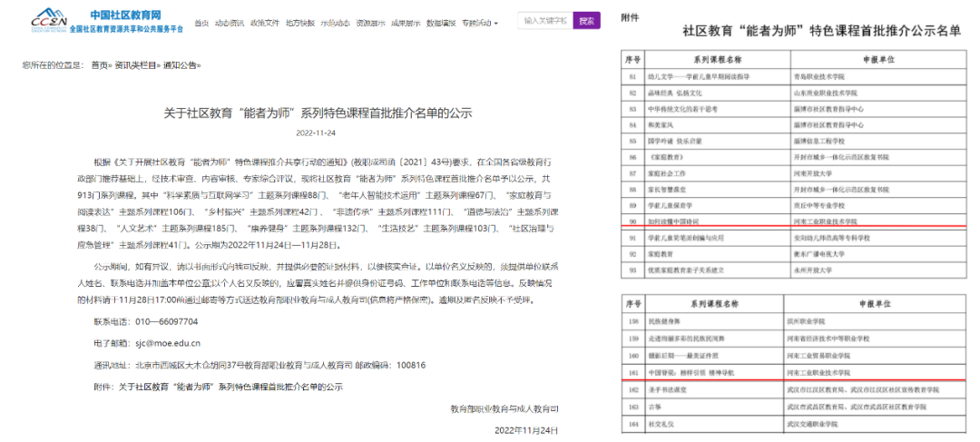This screenshot has height=442, width=980.
Task: Open the 政策文件 navigation item
Action: (264, 23)
